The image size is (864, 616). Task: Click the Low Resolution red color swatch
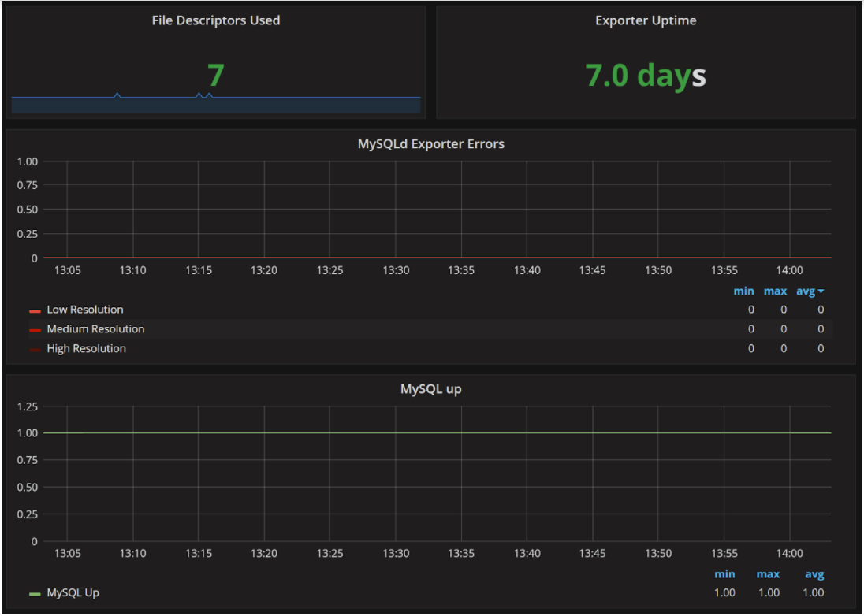pyautogui.click(x=35, y=311)
